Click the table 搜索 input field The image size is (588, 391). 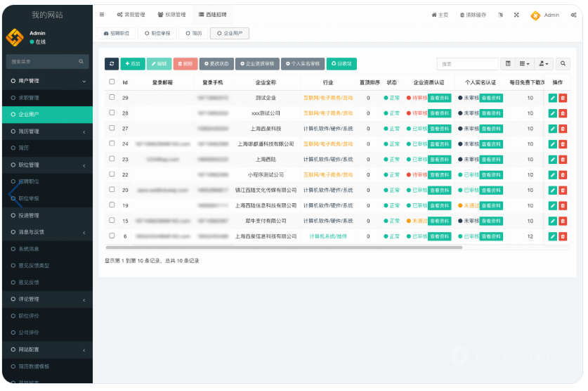[x=467, y=64]
